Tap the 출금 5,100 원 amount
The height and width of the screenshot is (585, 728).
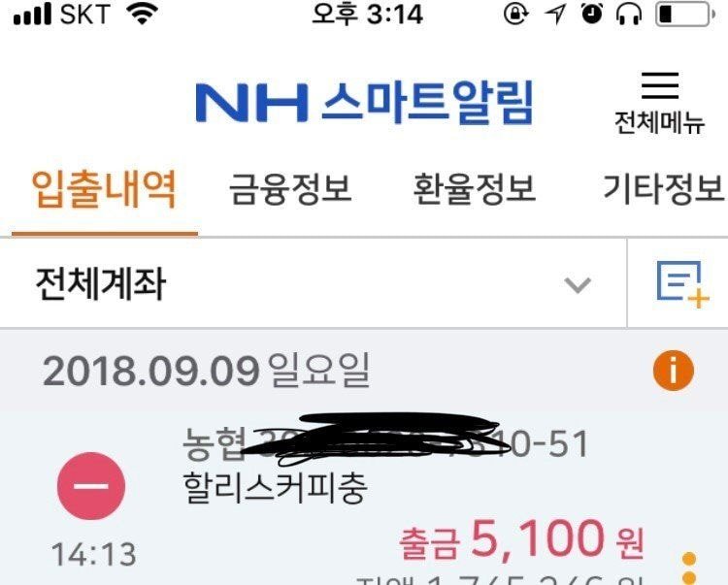point(522,539)
